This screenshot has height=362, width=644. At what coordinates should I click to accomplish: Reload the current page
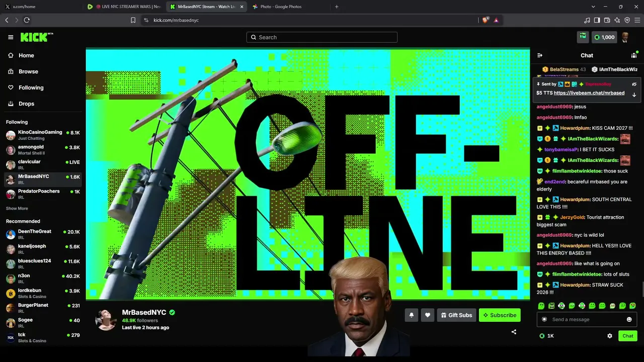click(x=27, y=20)
